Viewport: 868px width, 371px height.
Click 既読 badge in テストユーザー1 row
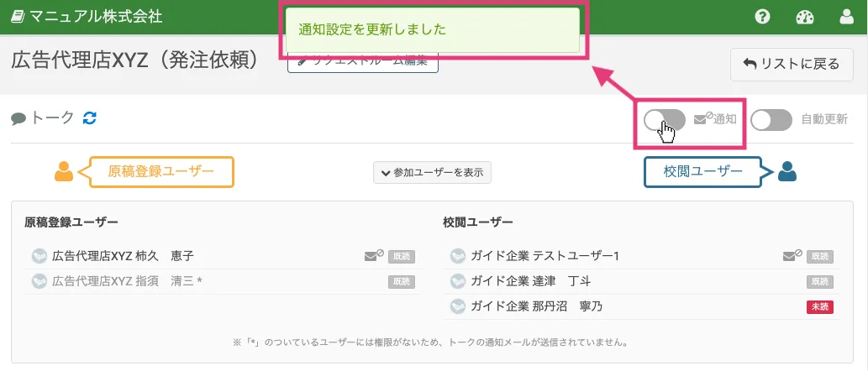pos(820,257)
